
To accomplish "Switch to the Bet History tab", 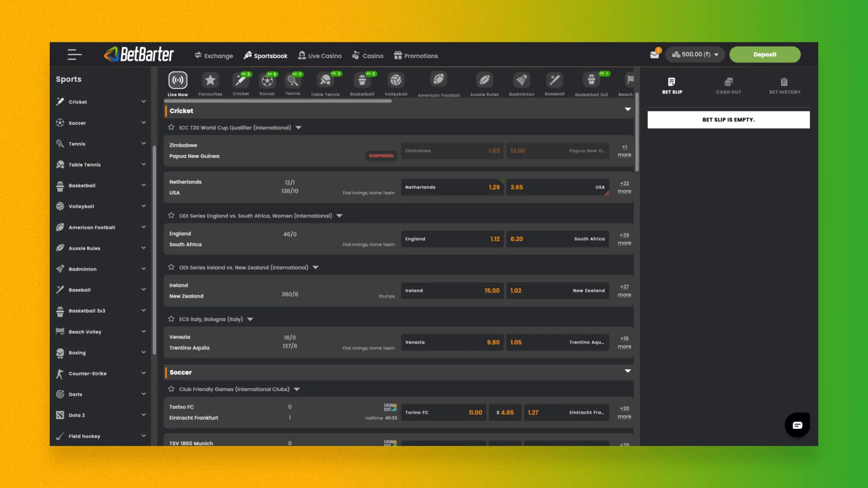I will coord(785,85).
